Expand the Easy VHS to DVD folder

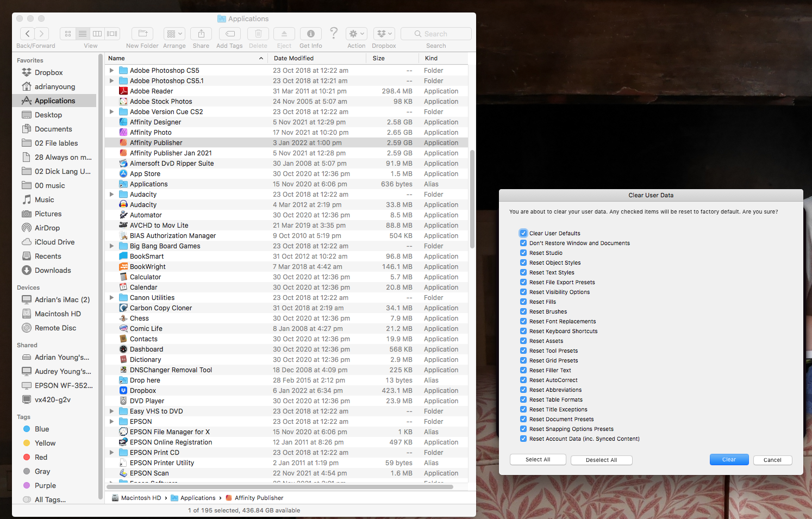pos(111,411)
